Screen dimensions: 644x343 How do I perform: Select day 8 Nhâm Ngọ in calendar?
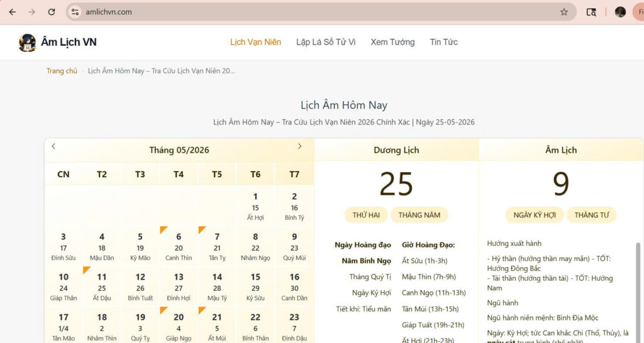(x=255, y=247)
